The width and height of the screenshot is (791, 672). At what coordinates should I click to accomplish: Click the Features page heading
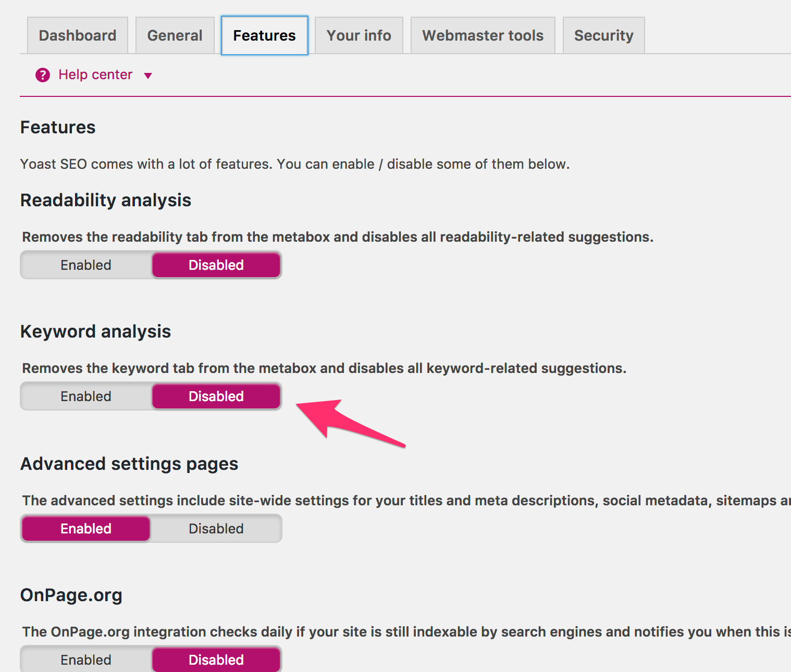[58, 128]
